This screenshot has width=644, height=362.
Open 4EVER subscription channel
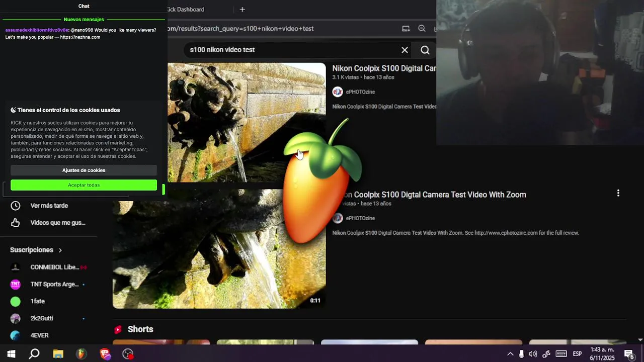40,335
